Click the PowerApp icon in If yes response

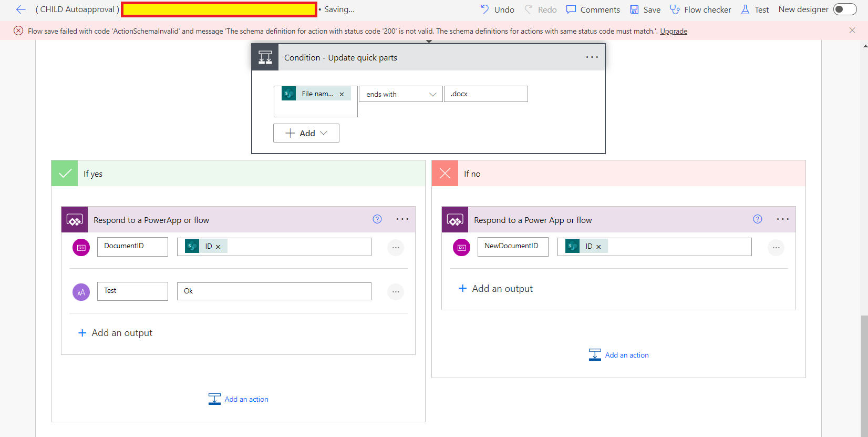(x=75, y=220)
